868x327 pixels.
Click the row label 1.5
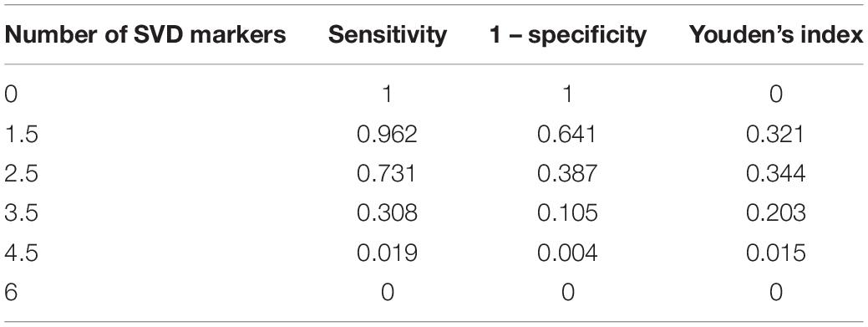21,135
